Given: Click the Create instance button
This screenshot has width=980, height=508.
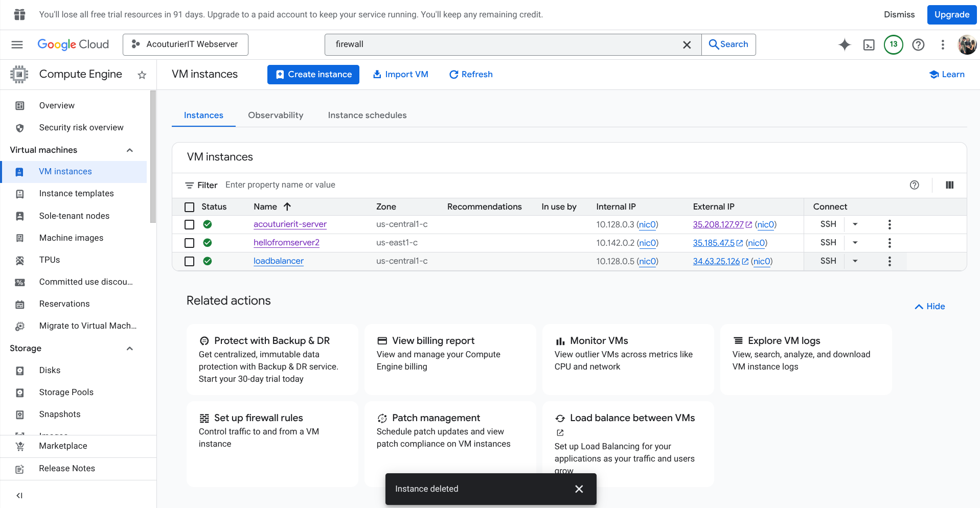Looking at the screenshot, I should point(313,75).
